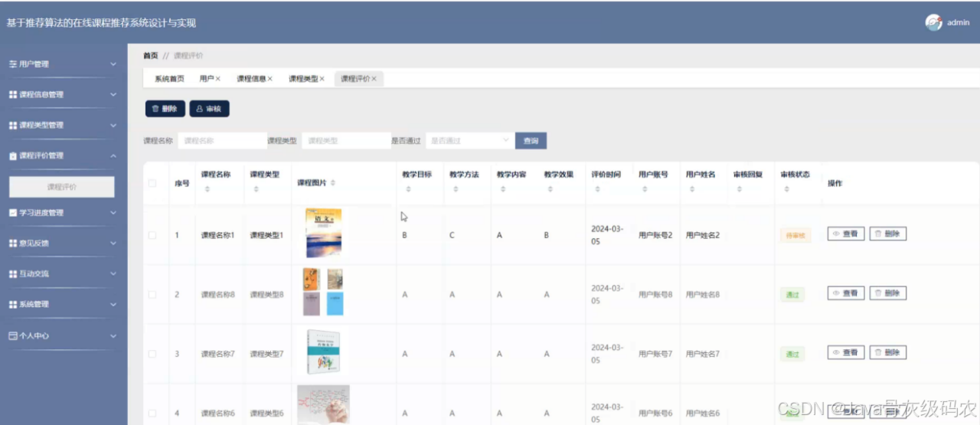Sort by 教学目标 column arrows

[408, 189]
